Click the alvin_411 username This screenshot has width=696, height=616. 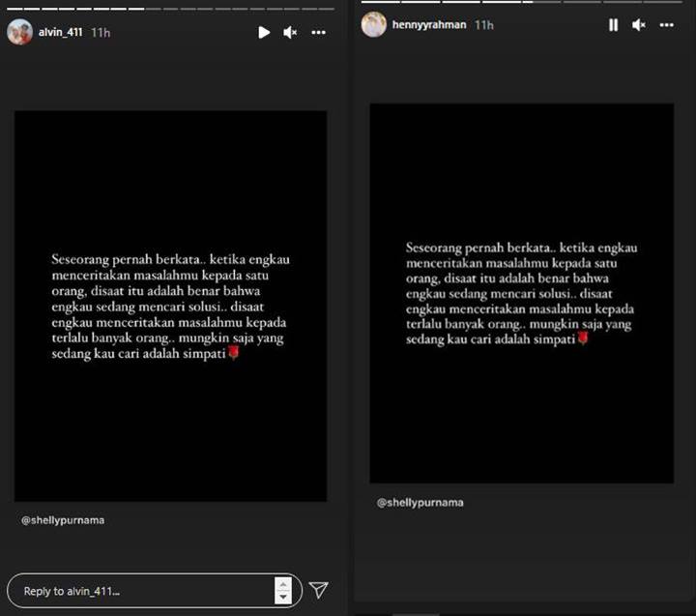tap(60, 33)
